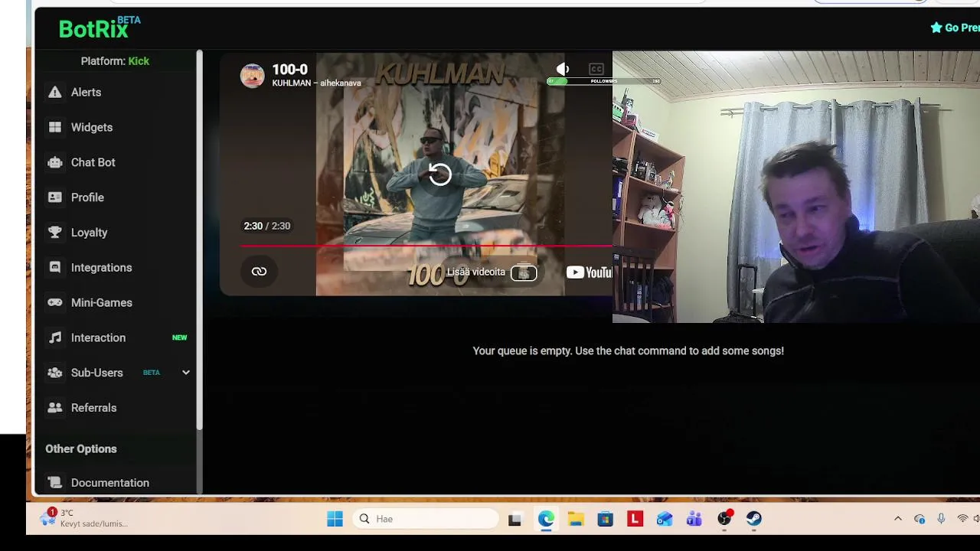Open the red L app on taskbar
Screen dimensions: 980x551
coord(635,519)
